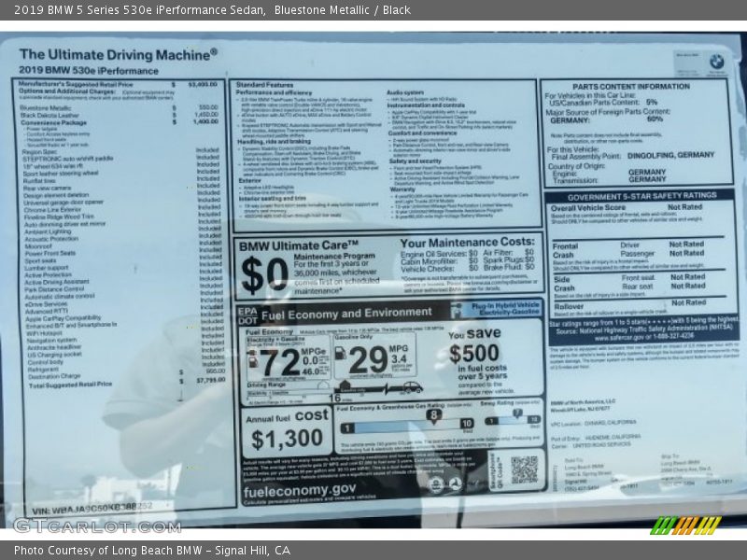Click the Government 5-Star Safety Ratings header
Viewport: 747px width, 560px height.
(x=642, y=196)
